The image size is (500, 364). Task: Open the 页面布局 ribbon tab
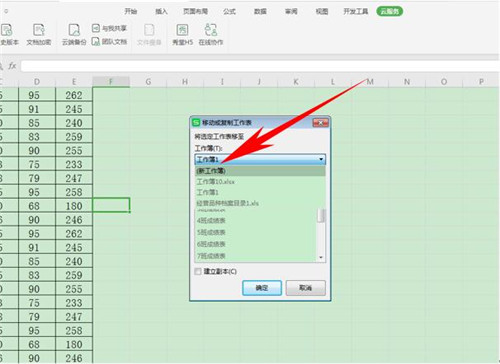[x=195, y=11]
